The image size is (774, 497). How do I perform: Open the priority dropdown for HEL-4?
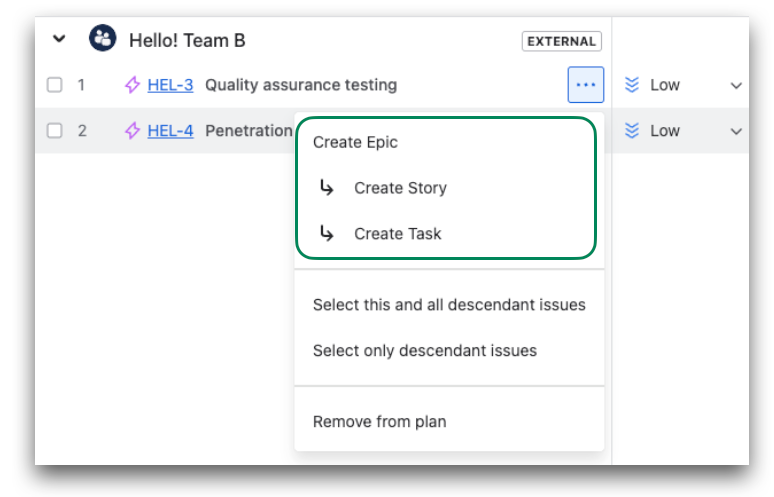tap(736, 132)
